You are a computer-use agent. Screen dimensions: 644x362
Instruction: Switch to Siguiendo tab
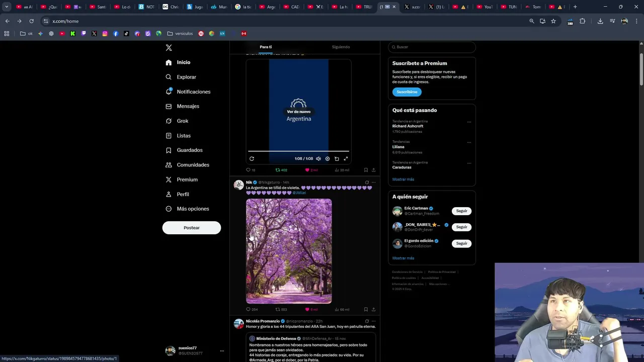pos(341,47)
